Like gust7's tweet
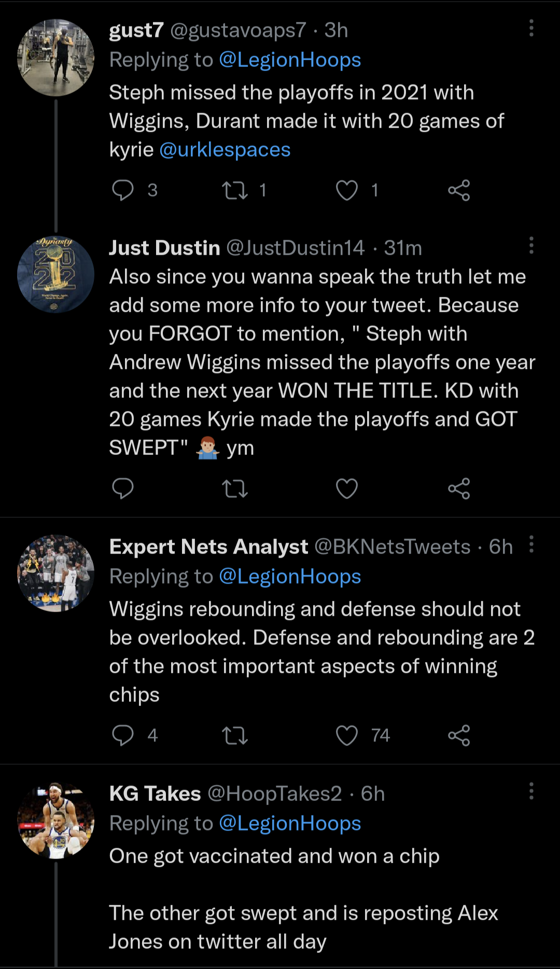Viewport: 560px width, 969px height. (347, 190)
